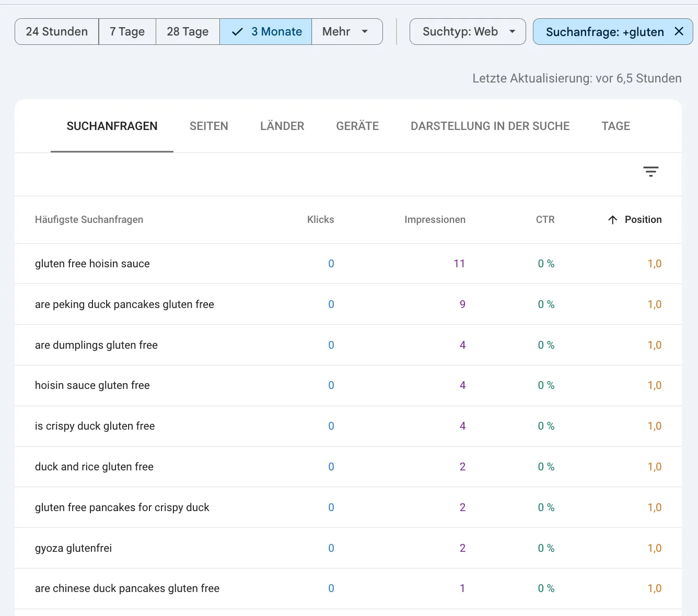Viewport: 698px width, 616px height.
Task: Click query 'are chinese duck pancakes gluten free'
Action: coord(127,588)
